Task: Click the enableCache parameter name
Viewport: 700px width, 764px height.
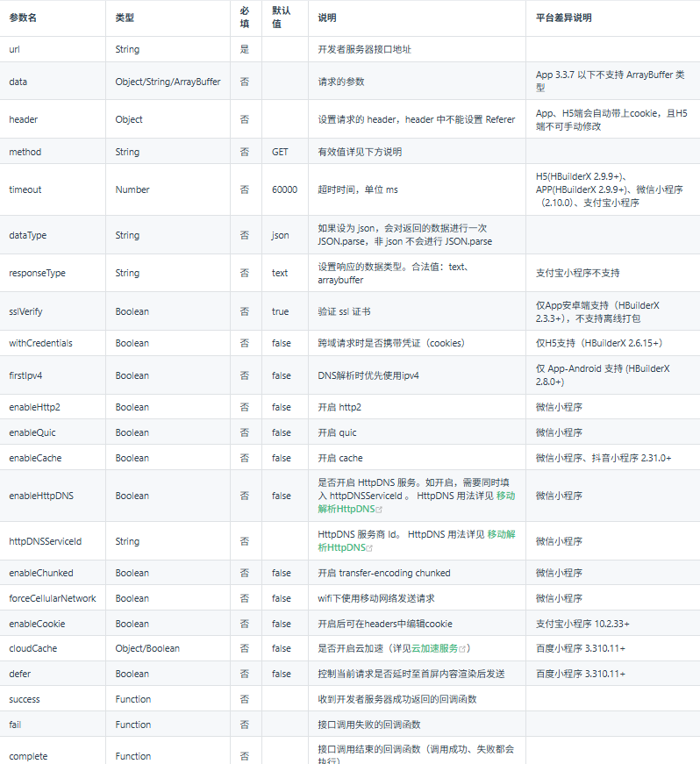Action: [35, 458]
